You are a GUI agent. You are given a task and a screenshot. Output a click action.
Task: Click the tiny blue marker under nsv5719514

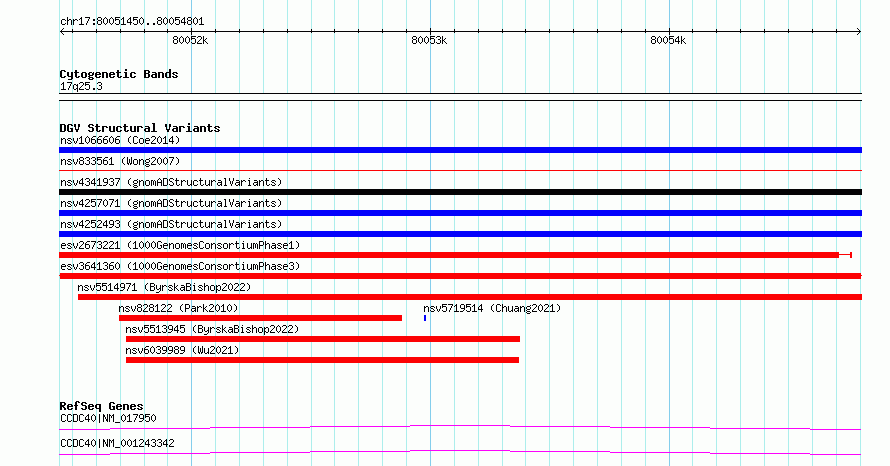[x=425, y=318]
